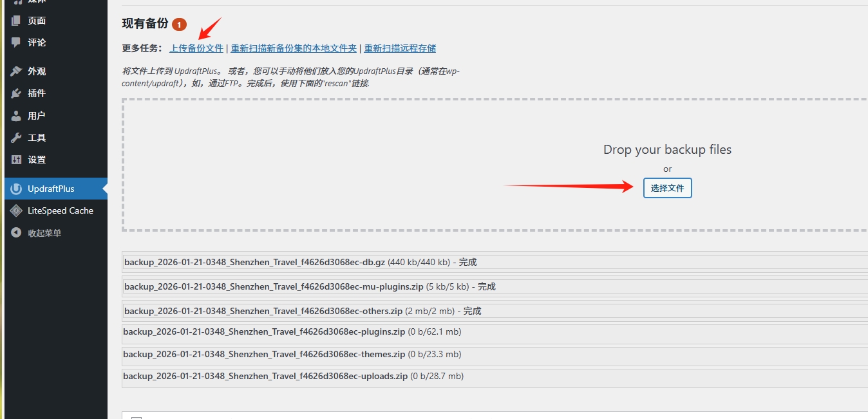
Task: Open 外观 via its paintbrush icon
Action: 16,71
